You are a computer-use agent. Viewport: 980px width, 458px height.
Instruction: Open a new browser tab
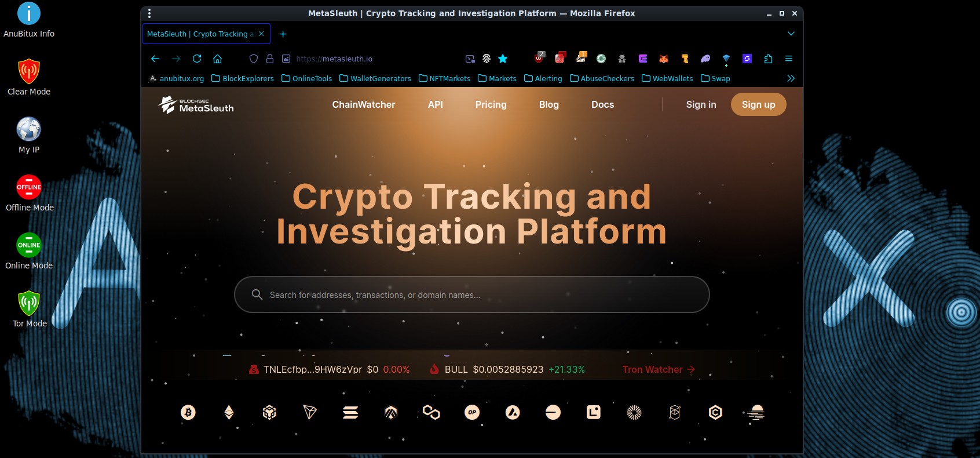click(x=283, y=34)
